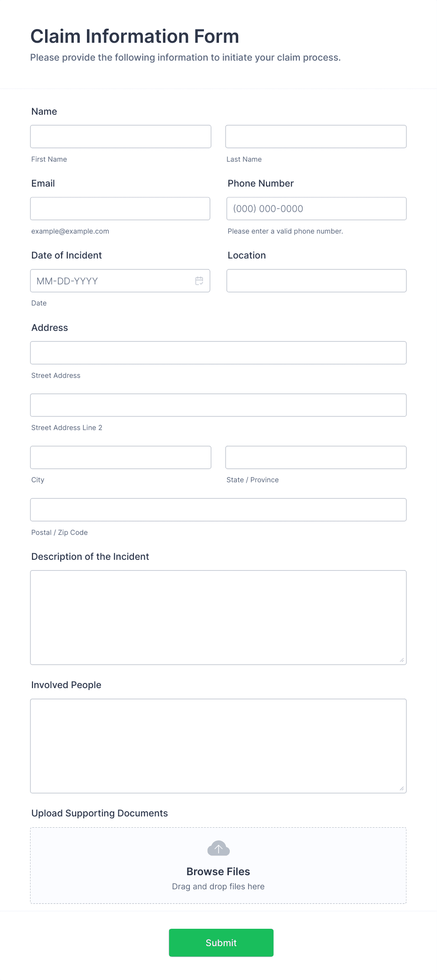Click the Browse Files upload area
Viewport: 437px width, 980px height.
click(x=218, y=871)
